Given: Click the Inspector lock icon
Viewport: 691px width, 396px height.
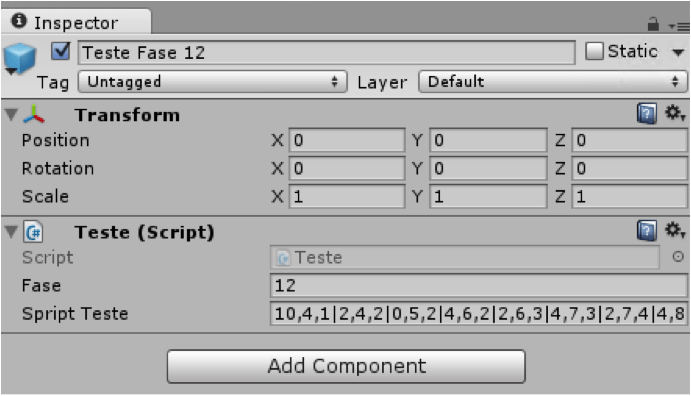Looking at the screenshot, I should [x=653, y=24].
